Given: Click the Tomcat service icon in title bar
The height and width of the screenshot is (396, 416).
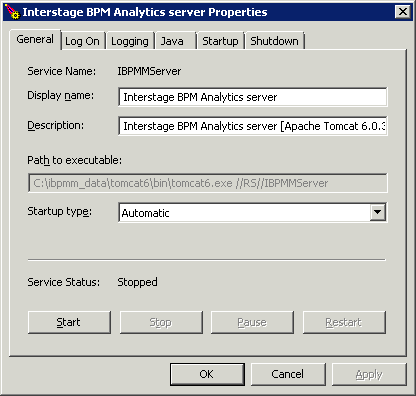Looking at the screenshot, I should [12, 11].
